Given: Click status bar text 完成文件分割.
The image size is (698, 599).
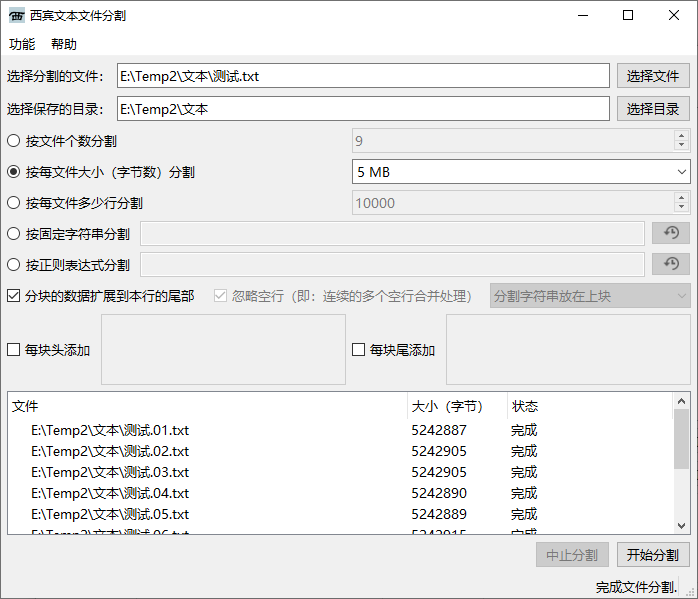Looking at the screenshot, I should pos(637,587).
